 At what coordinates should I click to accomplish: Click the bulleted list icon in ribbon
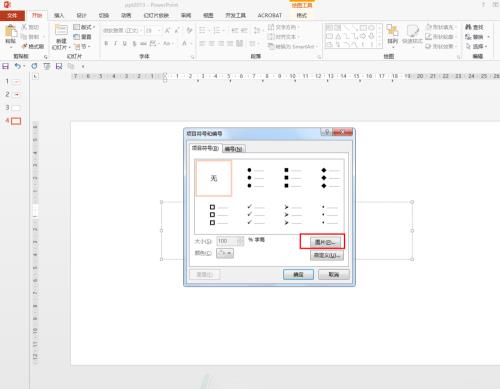202,30
